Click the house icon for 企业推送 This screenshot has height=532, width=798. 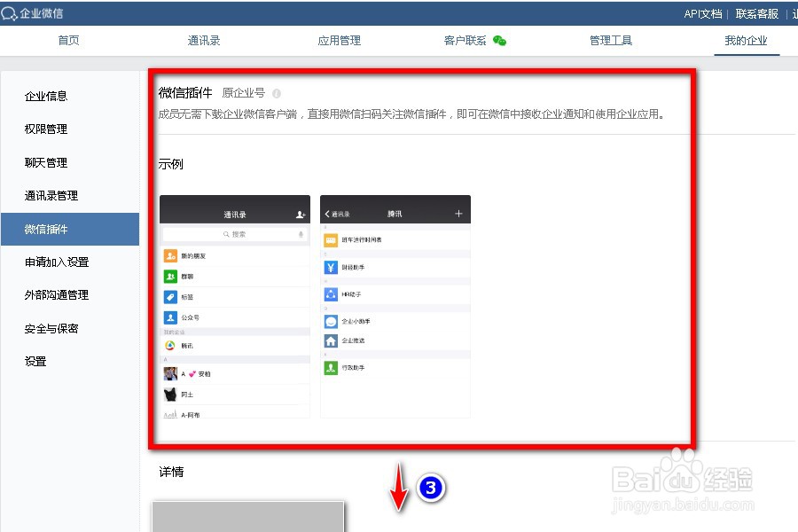pos(331,340)
